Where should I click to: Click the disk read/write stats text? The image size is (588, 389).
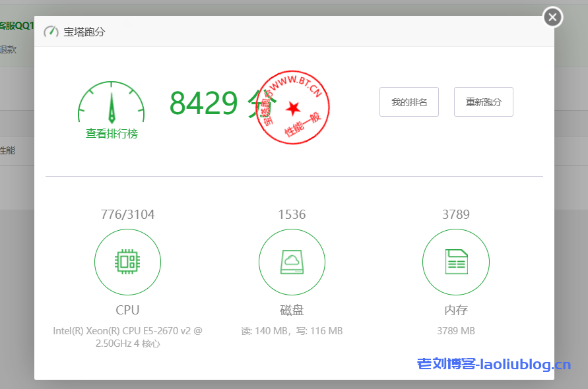(292, 330)
